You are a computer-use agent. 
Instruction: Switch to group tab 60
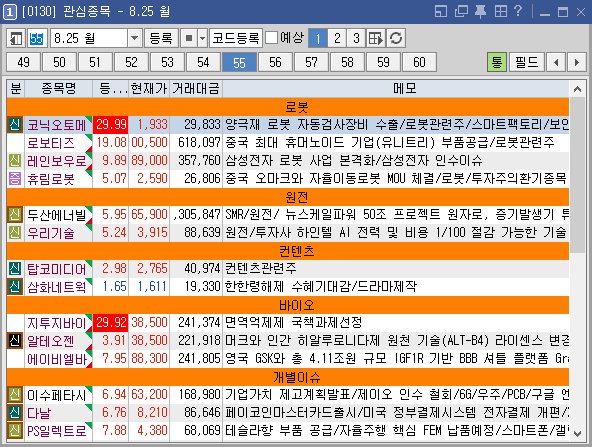(x=419, y=62)
